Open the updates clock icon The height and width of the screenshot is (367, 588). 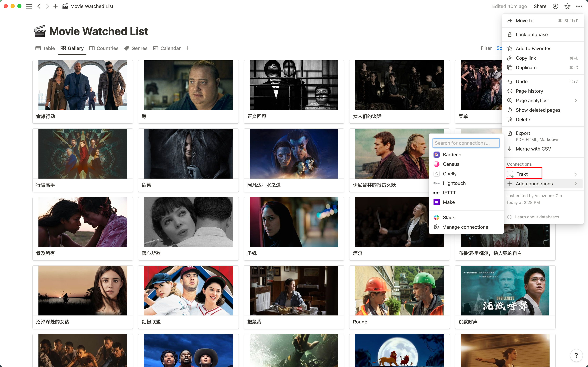tap(556, 6)
